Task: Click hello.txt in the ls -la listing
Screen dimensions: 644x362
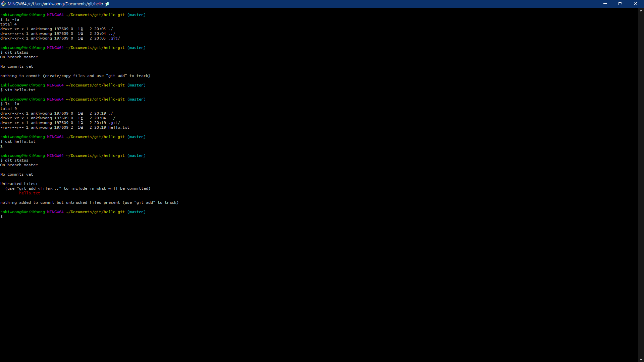Action: click(x=119, y=128)
